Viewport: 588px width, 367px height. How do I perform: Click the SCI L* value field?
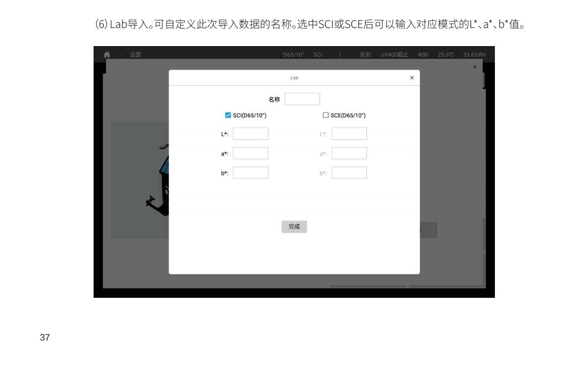(250, 134)
